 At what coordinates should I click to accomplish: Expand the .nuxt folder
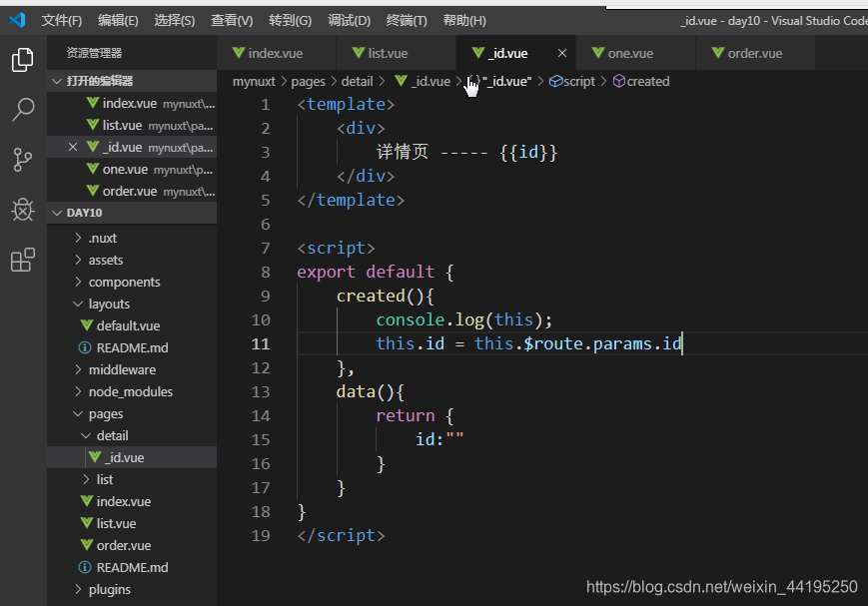click(x=132, y=238)
